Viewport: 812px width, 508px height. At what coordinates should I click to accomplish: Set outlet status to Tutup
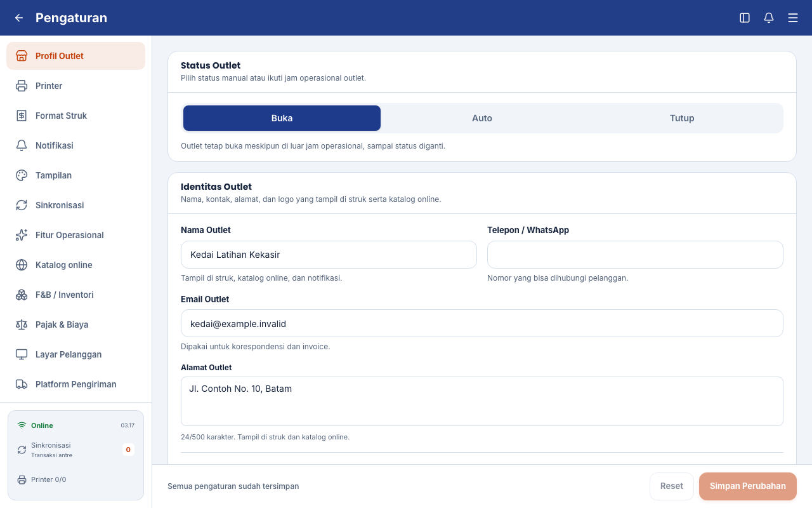tap(682, 118)
